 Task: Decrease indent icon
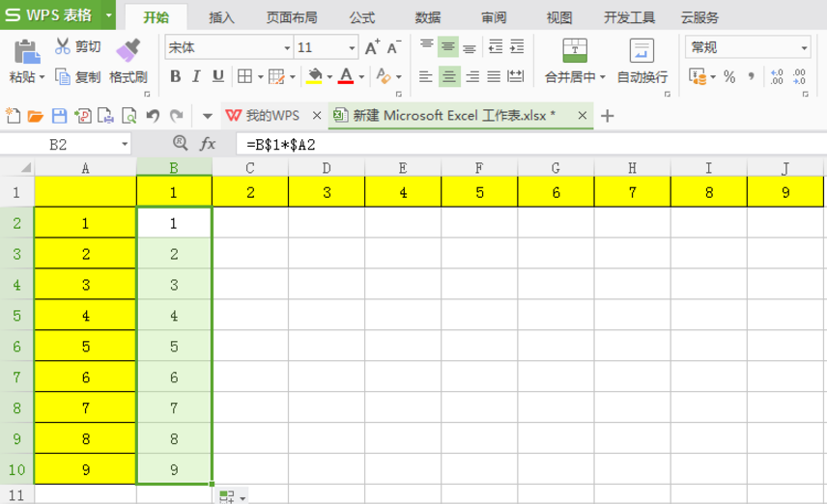(x=496, y=47)
